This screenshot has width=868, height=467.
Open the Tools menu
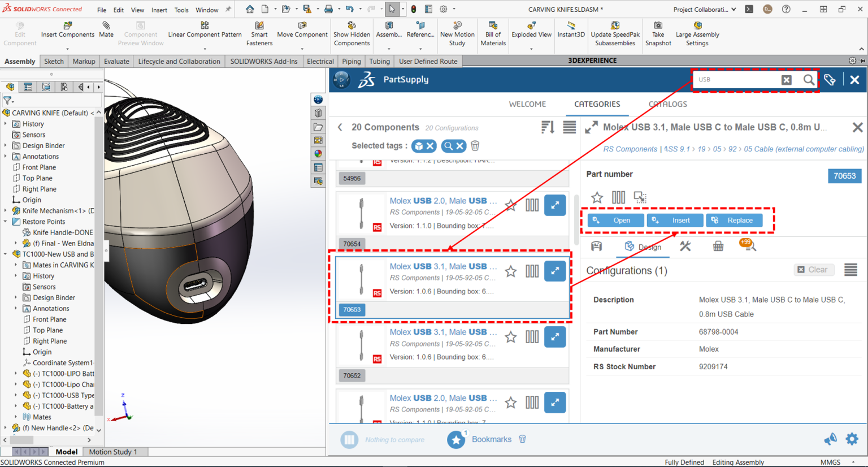pos(181,9)
